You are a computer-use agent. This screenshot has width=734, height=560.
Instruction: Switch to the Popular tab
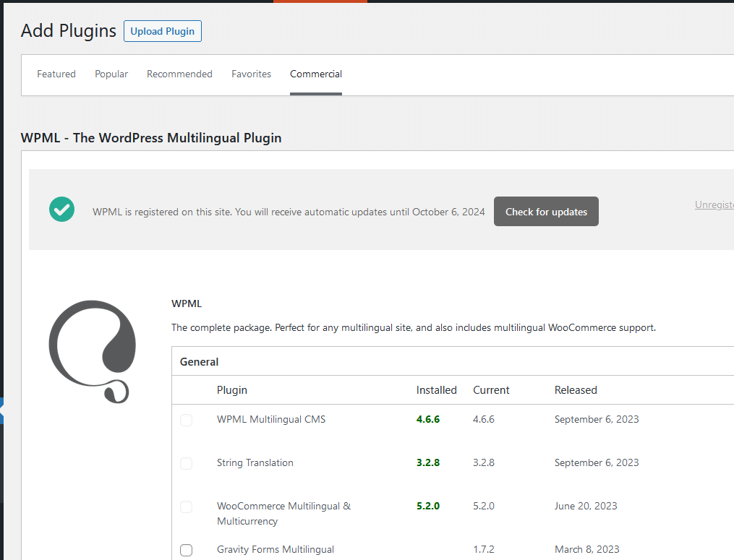[111, 74]
